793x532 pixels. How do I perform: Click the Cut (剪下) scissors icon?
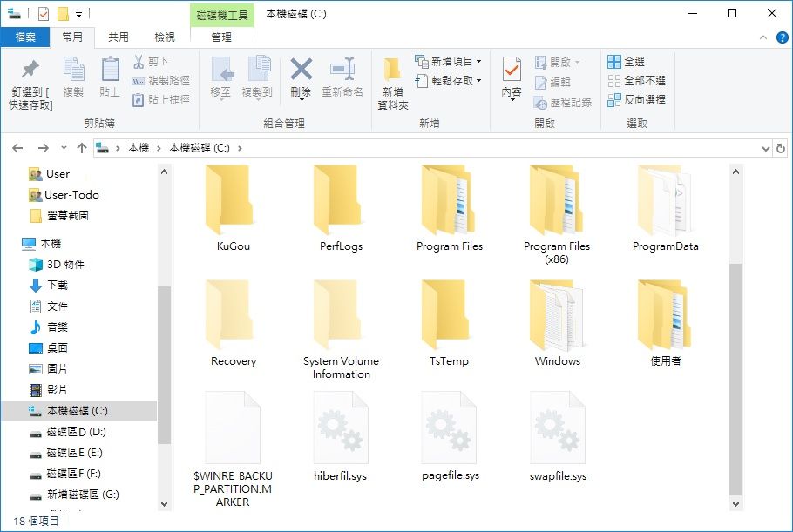139,62
